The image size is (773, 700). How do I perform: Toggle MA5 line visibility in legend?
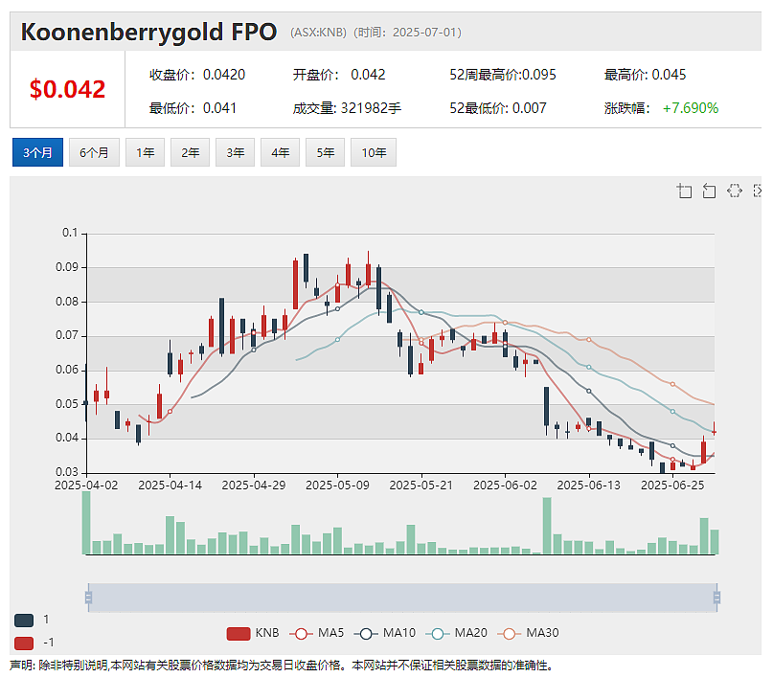coord(316,634)
